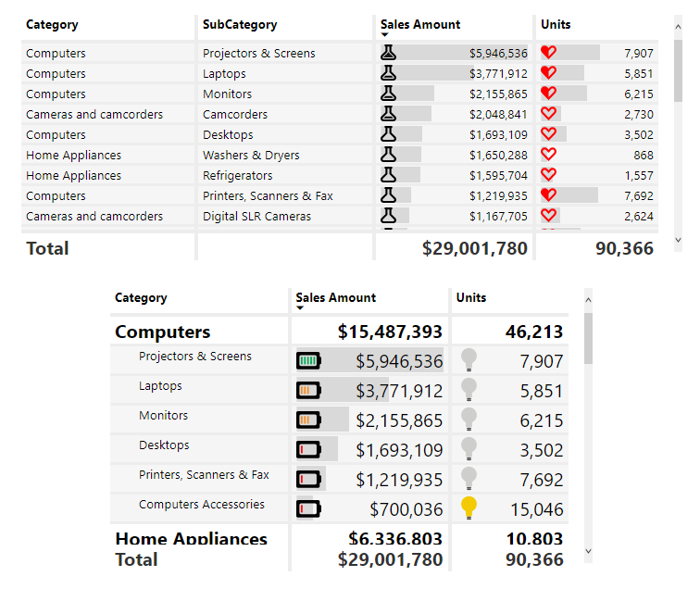Click the flask icon beside Projectors & Screens sales
The height and width of the screenshot is (589, 700).
pyautogui.click(x=388, y=53)
